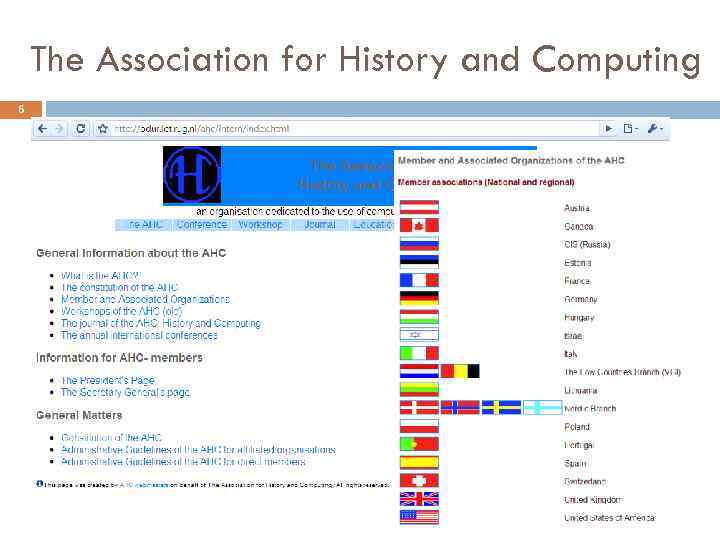Open the Education navigation tab
This screenshot has width=720, height=540.
point(371,225)
